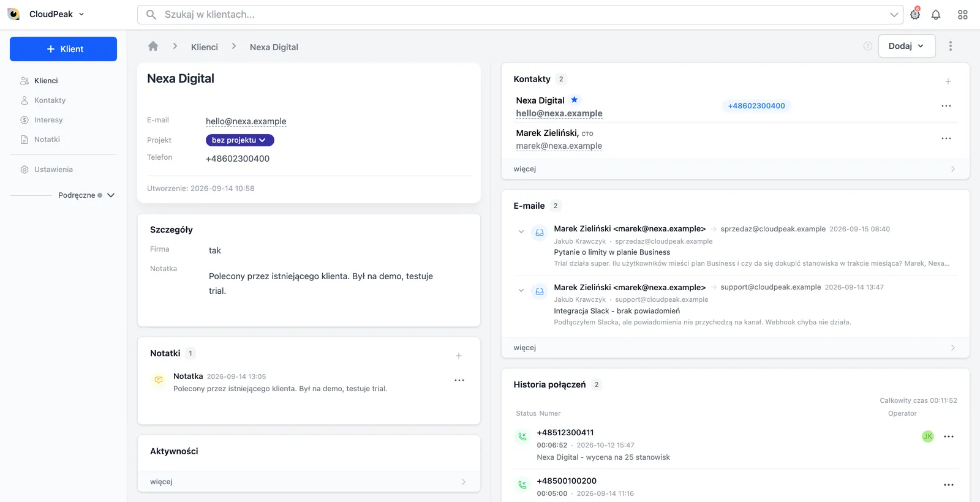
Task: Click the +48602300400 phone badge
Action: coord(756,106)
